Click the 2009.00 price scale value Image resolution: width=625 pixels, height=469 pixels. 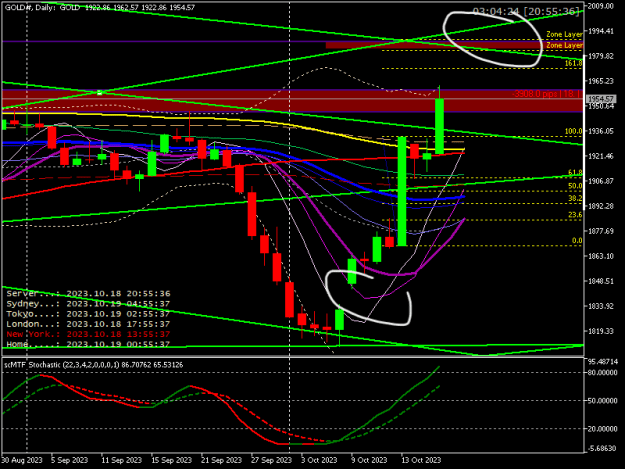601,6
